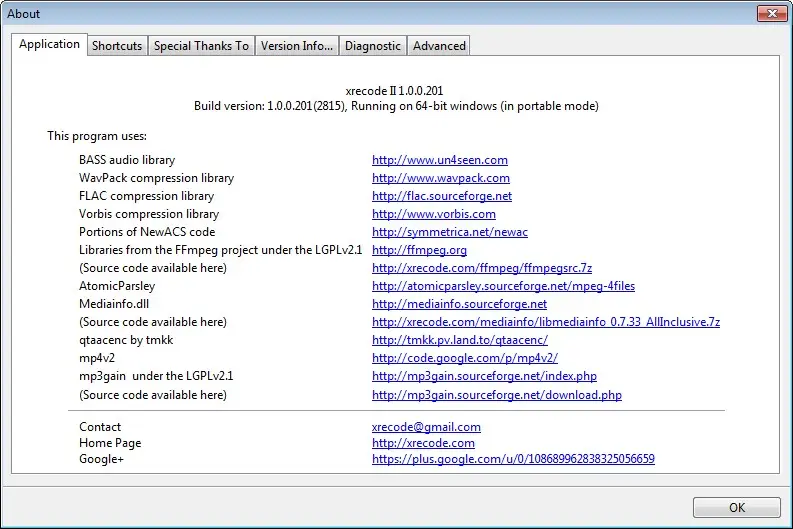Click the 'BASS audio library' label

(x=127, y=160)
